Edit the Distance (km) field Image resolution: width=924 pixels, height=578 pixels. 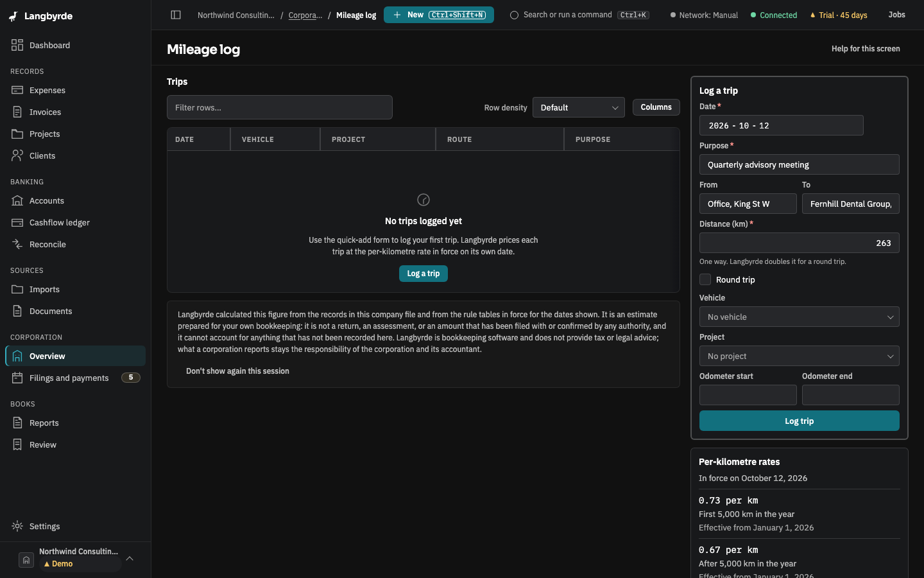point(800,243)
